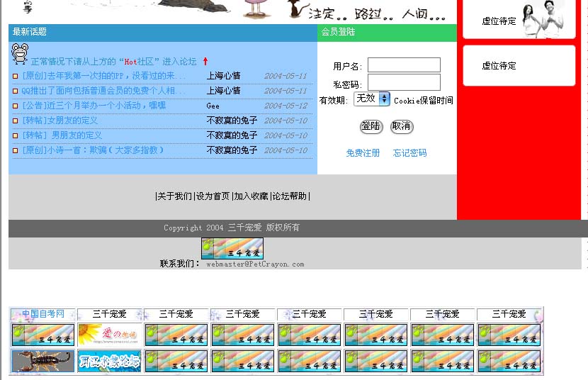Click the frog mascot icon
This screenshot has width=588, height=380.
click(x=20, y=54)
